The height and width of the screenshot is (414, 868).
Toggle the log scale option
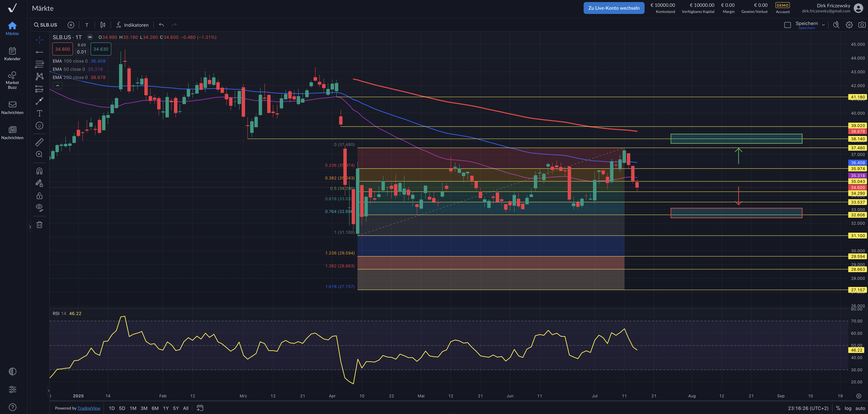(848, 408)
